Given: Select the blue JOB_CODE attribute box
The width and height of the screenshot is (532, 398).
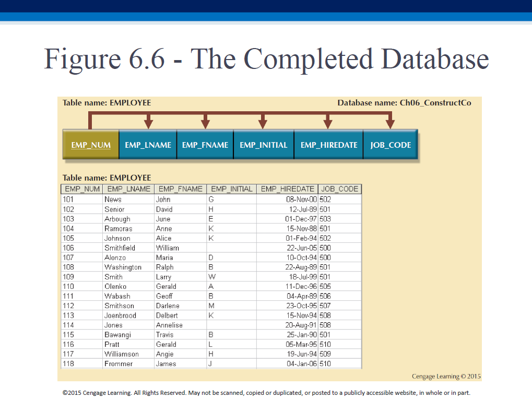Looking at the screenshot, I should [391, 144].
